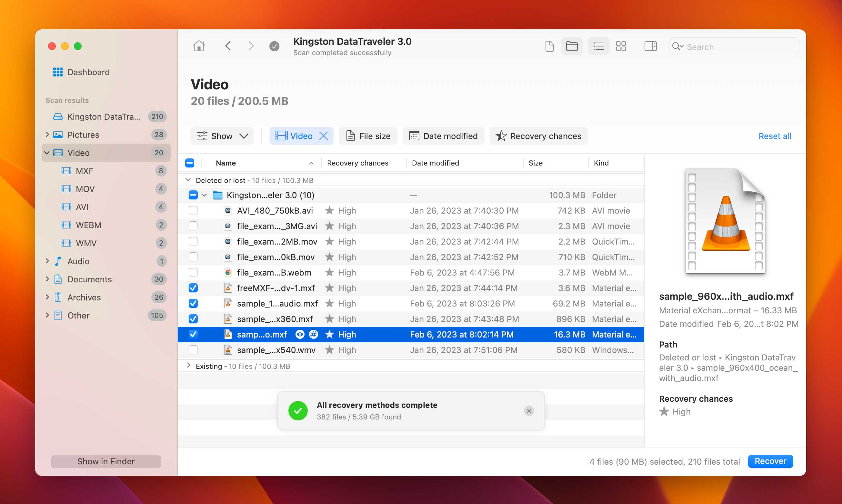Check the file_exam...B.webm checkbox

click(x=193, y=272)
